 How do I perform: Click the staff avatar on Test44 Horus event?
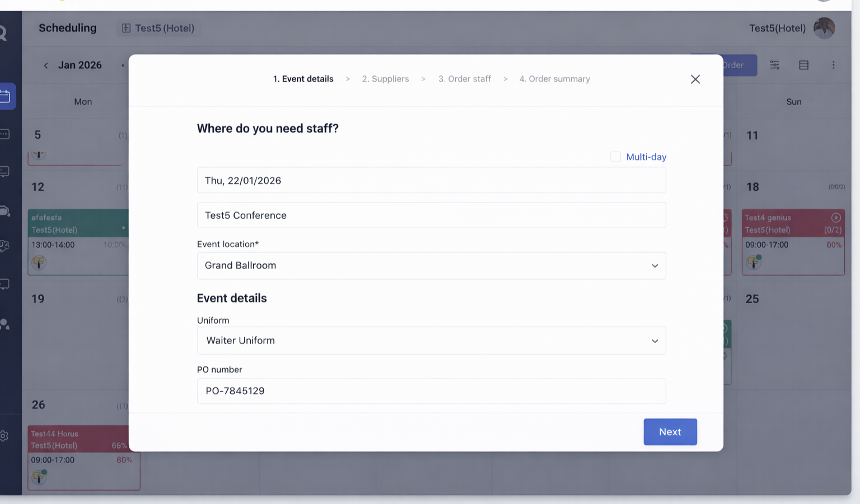(39, 477)
